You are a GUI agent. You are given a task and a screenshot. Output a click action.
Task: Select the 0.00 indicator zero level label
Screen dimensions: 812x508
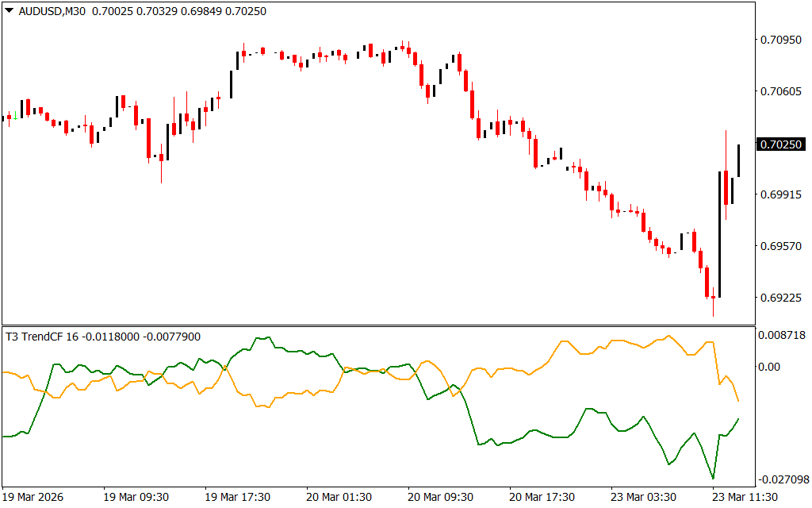point(769,367)
